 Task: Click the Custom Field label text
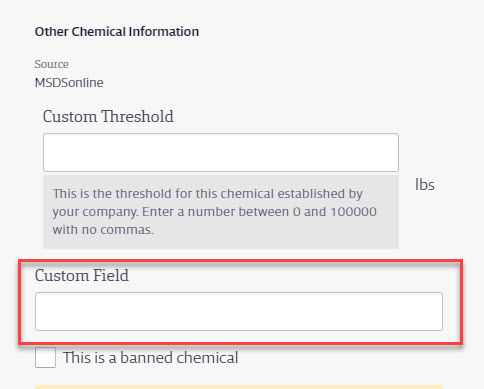pos(82,276)
